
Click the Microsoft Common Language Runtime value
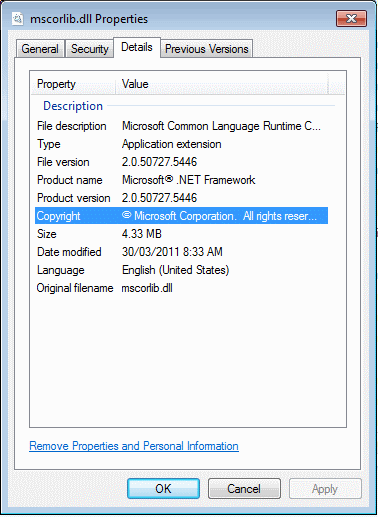pyautogui.click(x=221, y=126)
